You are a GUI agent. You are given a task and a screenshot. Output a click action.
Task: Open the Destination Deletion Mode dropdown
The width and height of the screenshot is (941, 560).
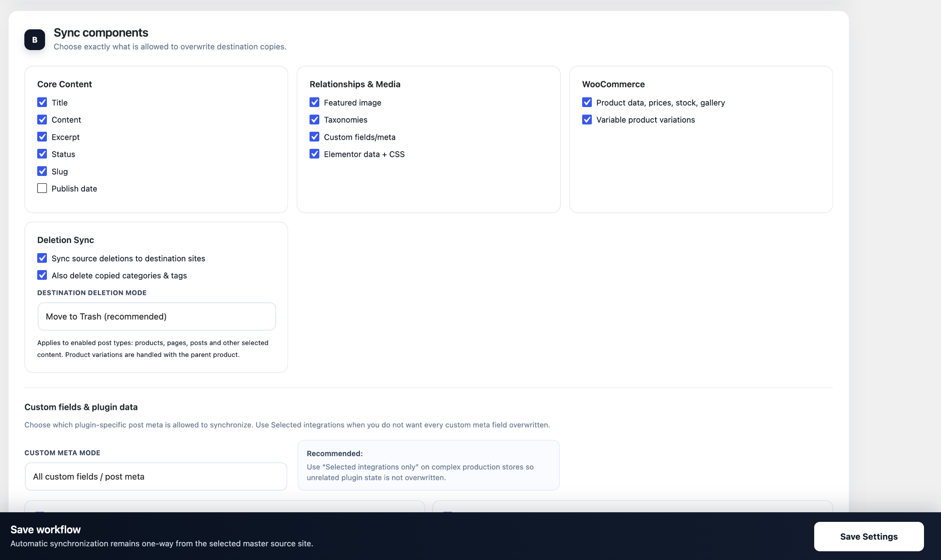click(x=157, y=317)
